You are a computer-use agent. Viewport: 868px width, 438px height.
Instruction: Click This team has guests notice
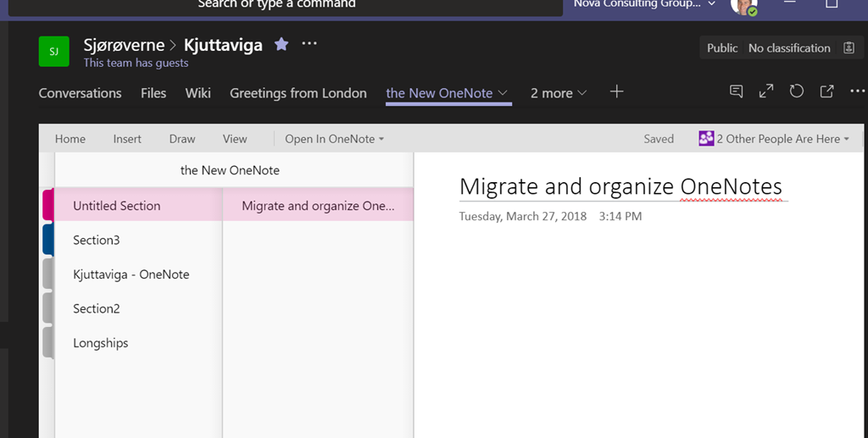coord(136,63)
